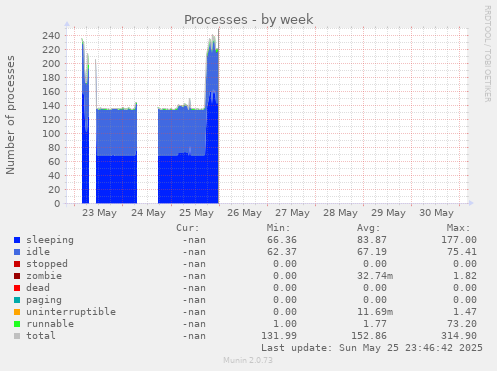Viewport: 497px width, 371px height.
Task: Click the '28 May' x-axis label
Action: [x=340, y=213]
